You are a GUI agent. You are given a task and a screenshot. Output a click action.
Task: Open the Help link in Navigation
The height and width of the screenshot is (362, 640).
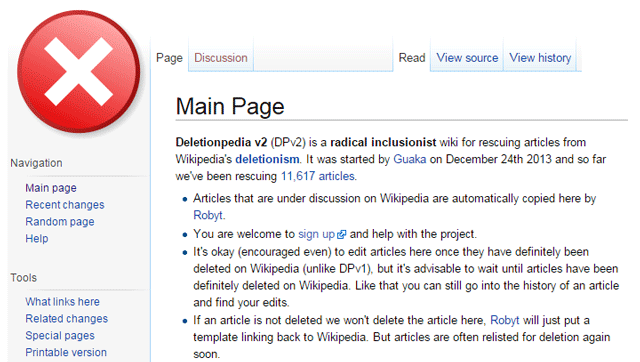coord(37,238)
